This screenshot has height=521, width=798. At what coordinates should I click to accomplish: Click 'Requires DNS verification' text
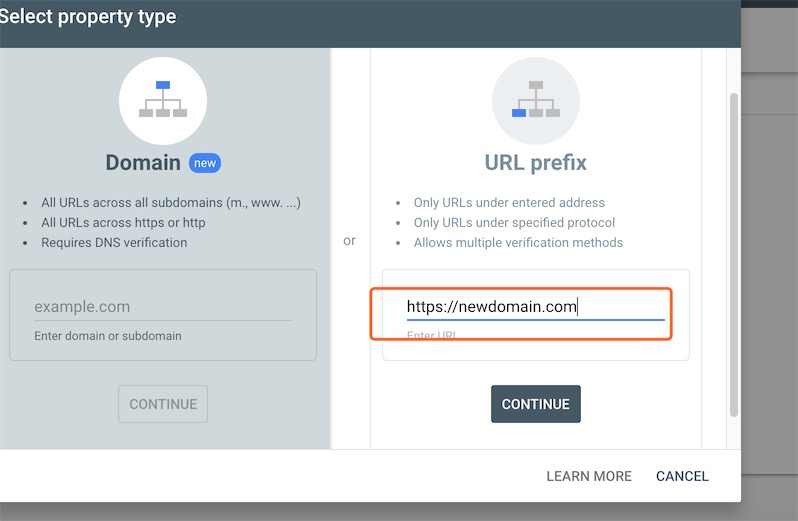[114, 243]
